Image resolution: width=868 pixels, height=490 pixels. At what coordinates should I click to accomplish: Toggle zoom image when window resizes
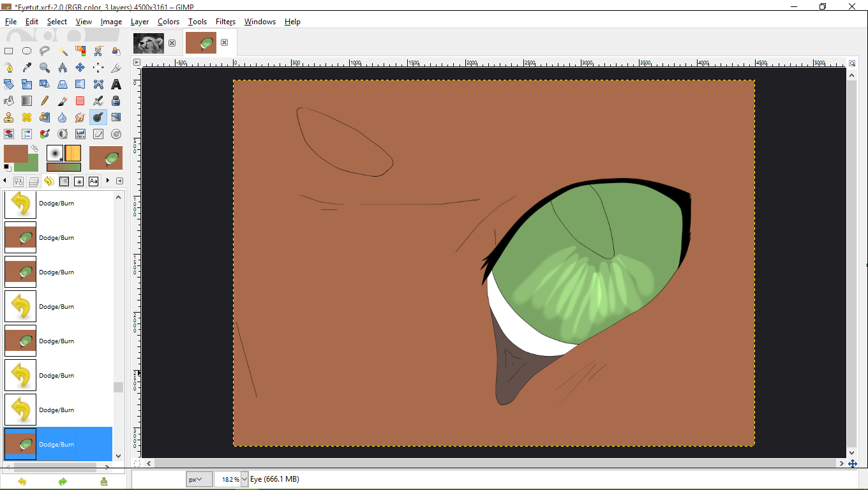853,63
